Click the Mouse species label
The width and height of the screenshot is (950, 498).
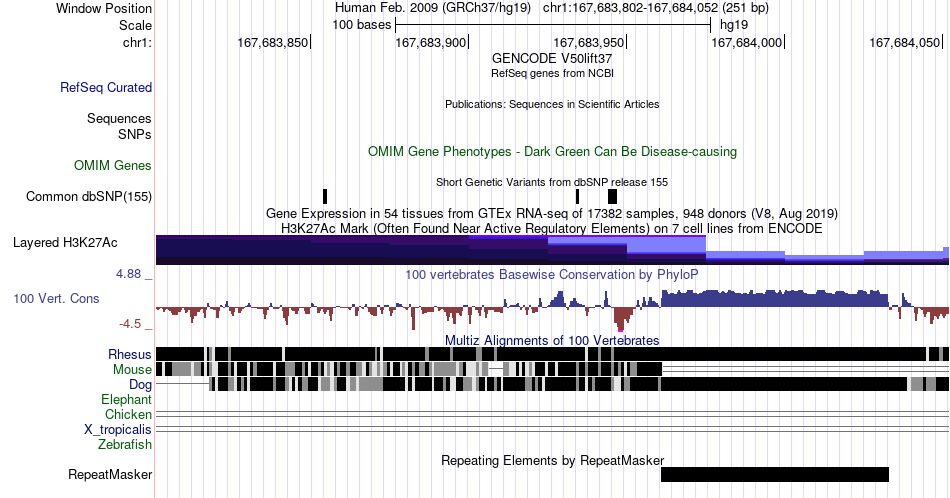132,370
